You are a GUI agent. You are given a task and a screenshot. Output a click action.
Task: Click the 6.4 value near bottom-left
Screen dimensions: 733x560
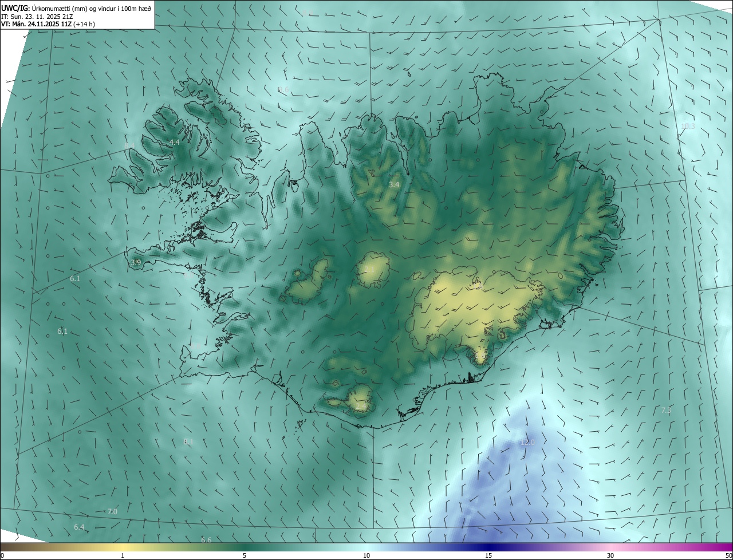79,527
